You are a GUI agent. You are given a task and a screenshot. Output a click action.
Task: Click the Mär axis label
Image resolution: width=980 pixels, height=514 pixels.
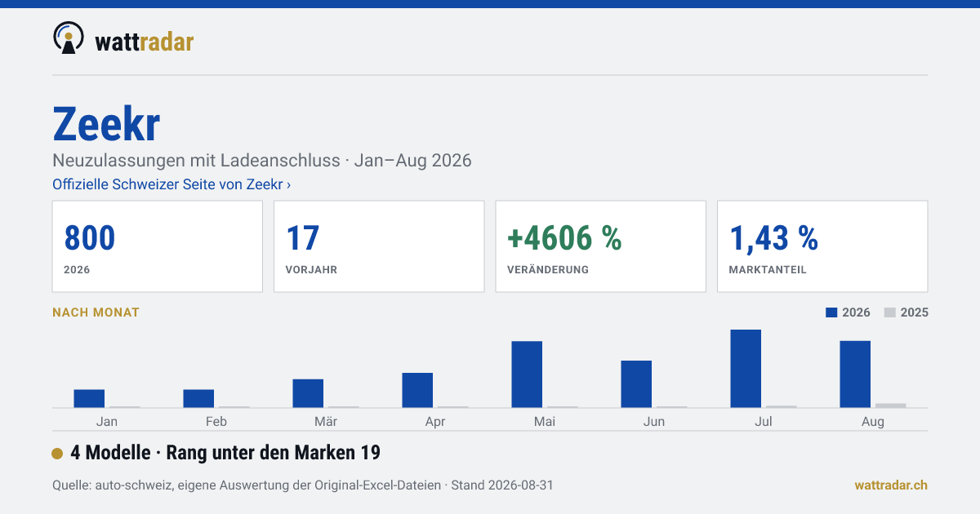pyautogui.click(x=326, y=422)
